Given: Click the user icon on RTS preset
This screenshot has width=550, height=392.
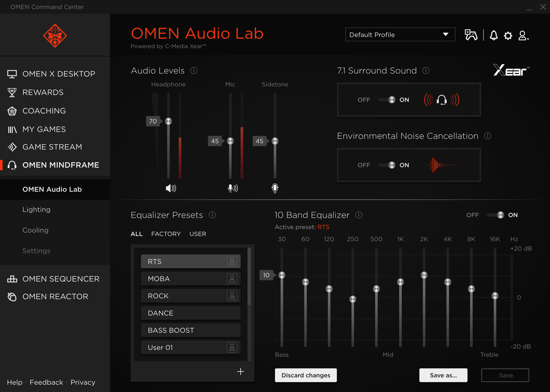Looking at the screenshot, I should tap(232, 261).
